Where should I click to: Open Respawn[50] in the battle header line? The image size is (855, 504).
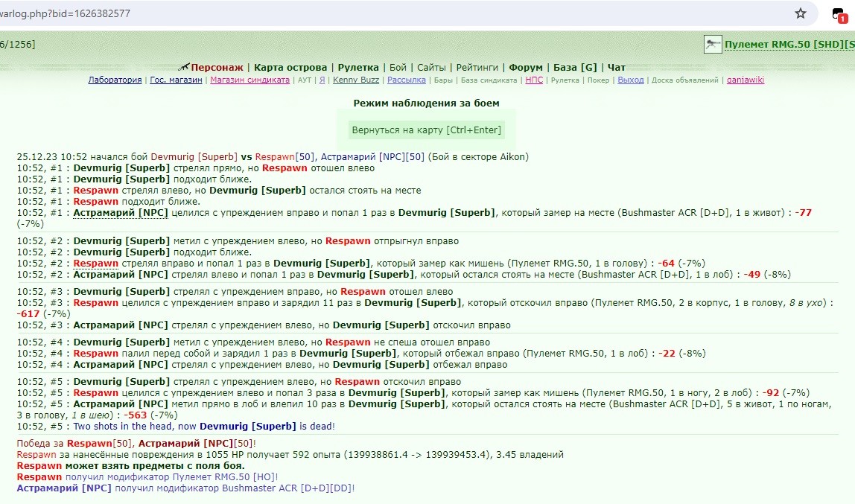coord(284,157)
